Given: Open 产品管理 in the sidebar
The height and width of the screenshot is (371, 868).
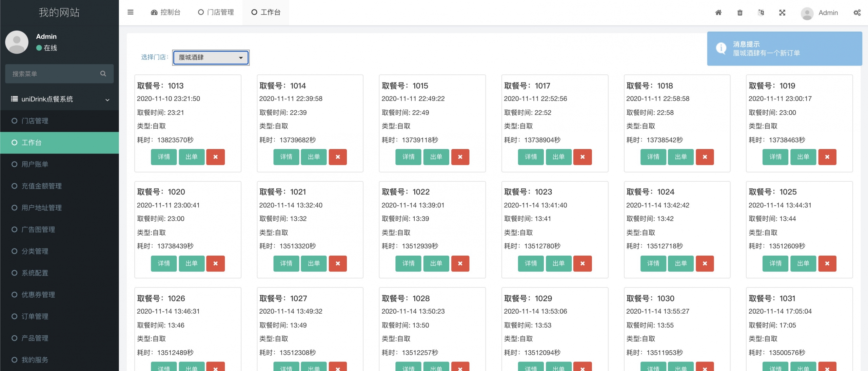Looking at the screenshot, I should pos(59,338).
